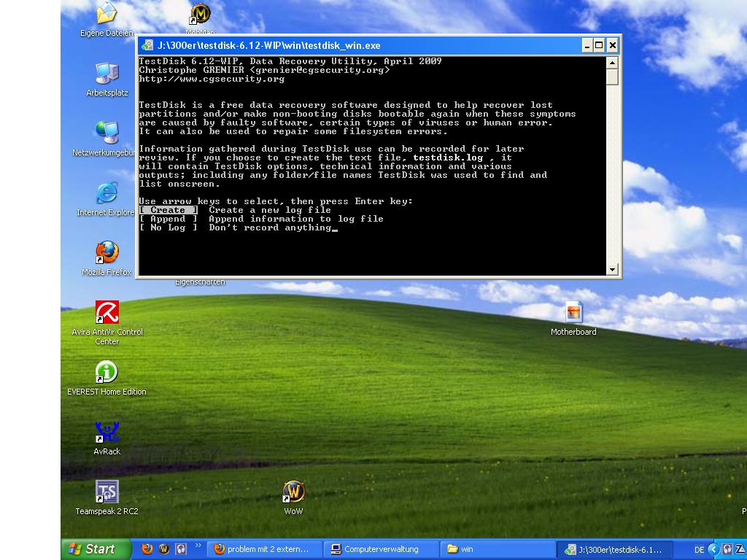Viewport: 747px width, 560px height.
Task: Select the No Log option
Action: pos(169,227)
